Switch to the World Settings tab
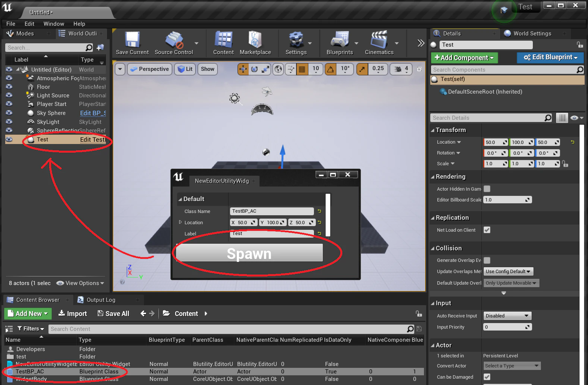Screen dimensions: 588x385 pos(532,34)
